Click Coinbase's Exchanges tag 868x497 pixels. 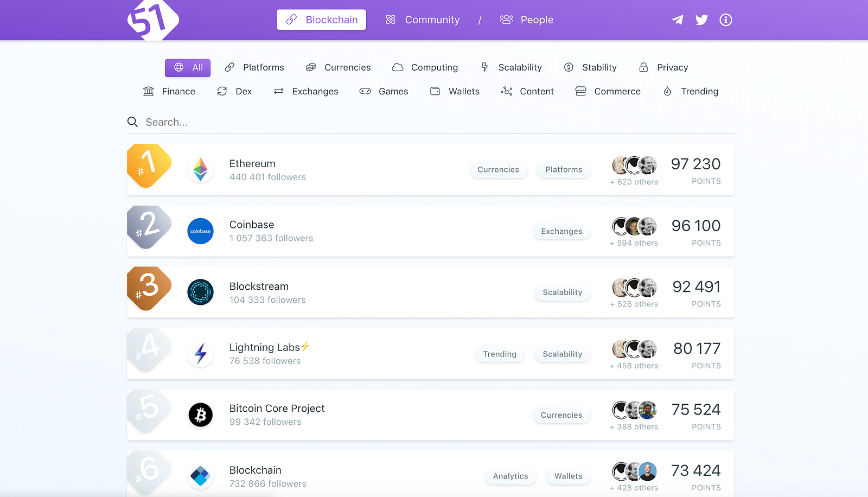pos(561,231)
